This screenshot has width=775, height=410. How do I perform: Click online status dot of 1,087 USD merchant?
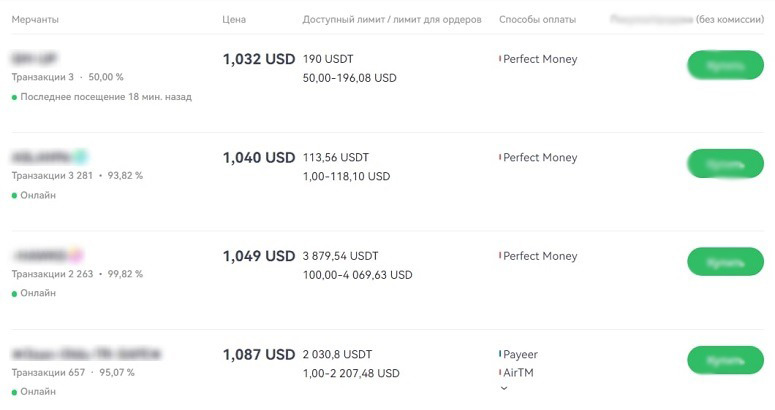click(x=15, y=392)
